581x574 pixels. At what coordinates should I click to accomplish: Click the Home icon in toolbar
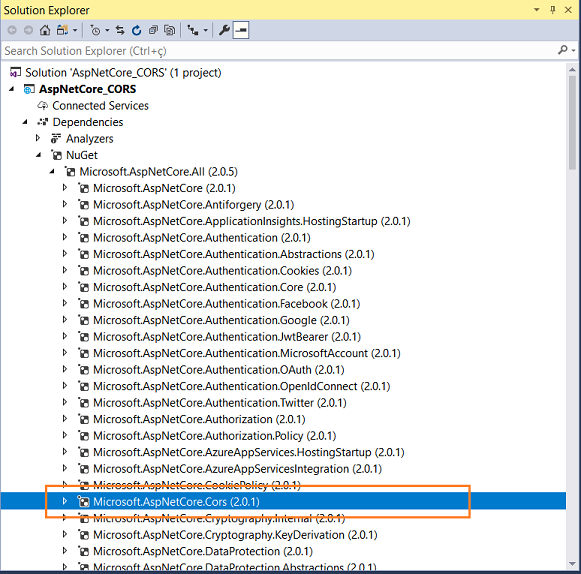45,30
